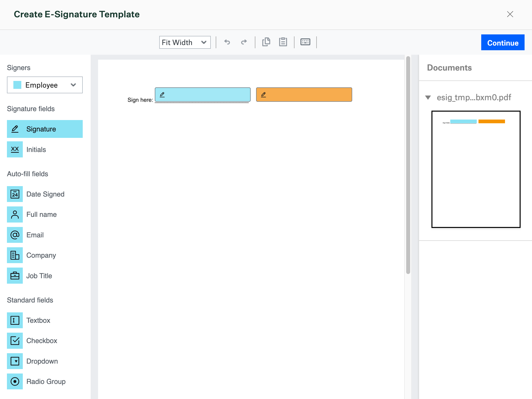Click the redo toolbar button
532x399 pixels.
[243, 42]
